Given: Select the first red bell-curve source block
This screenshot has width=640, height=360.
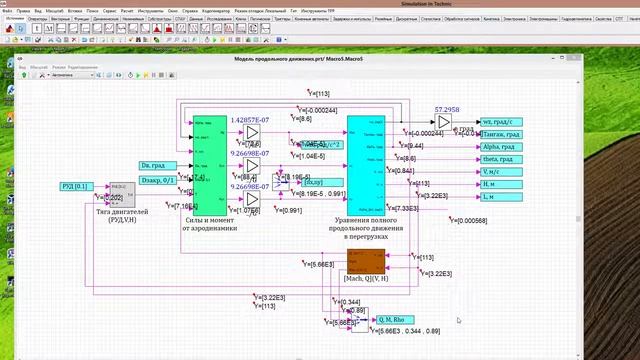Looking at the screenshot, I should pyautogui.click(x=157, y=29).
